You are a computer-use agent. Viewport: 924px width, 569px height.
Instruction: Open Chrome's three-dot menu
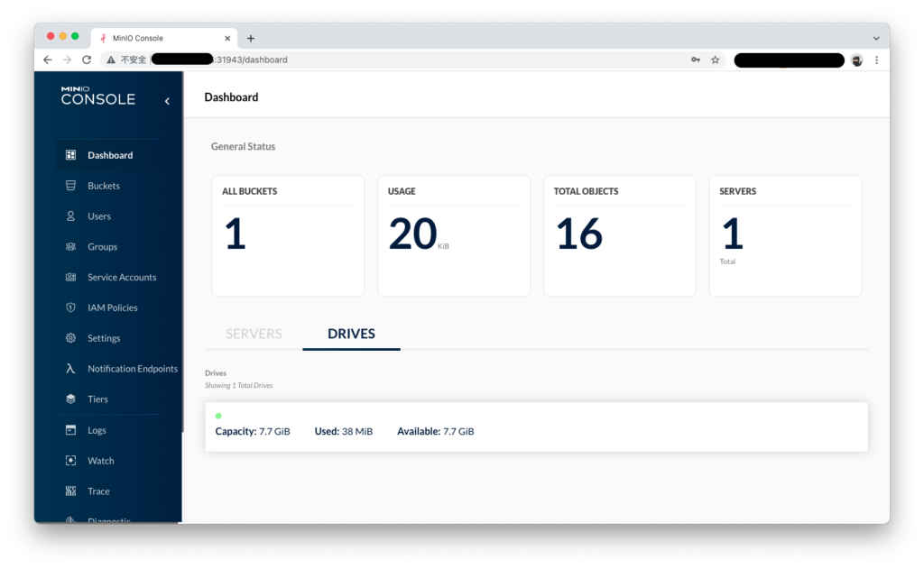click(x=876, y=60)
